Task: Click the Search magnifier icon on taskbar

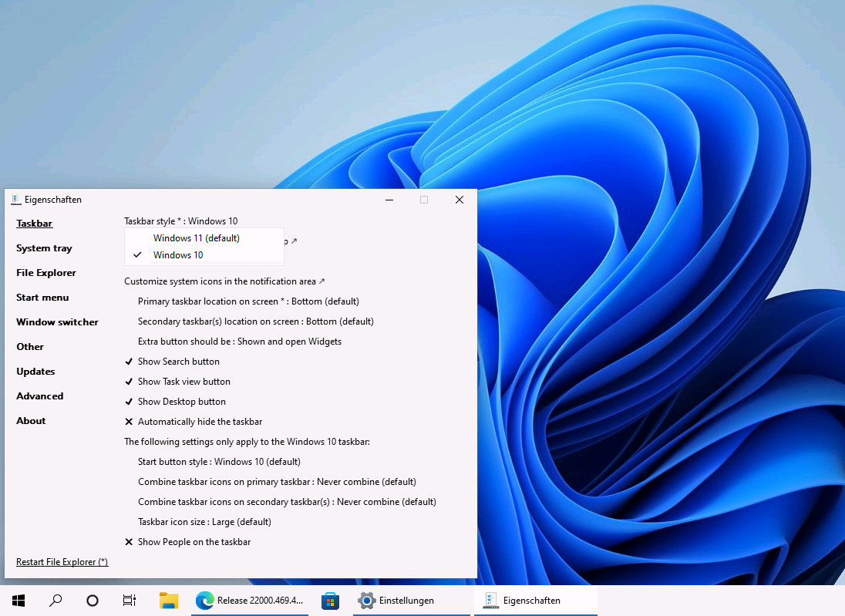Action: coord(55,600)
